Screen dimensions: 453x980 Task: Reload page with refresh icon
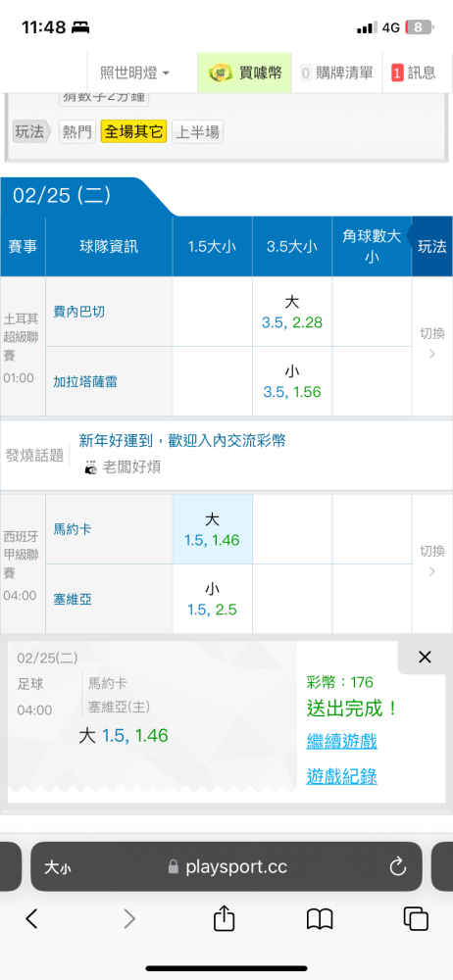[x=398, y=866]
